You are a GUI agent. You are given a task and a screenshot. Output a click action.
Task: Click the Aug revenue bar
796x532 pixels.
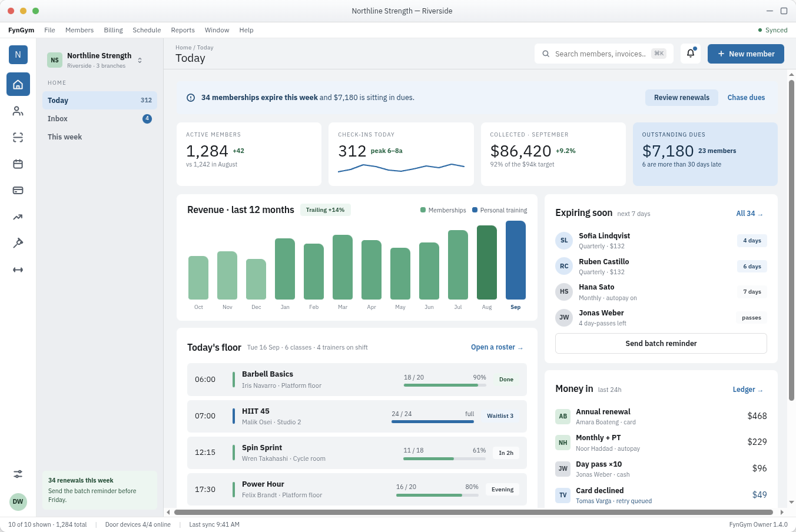[487, 262]
